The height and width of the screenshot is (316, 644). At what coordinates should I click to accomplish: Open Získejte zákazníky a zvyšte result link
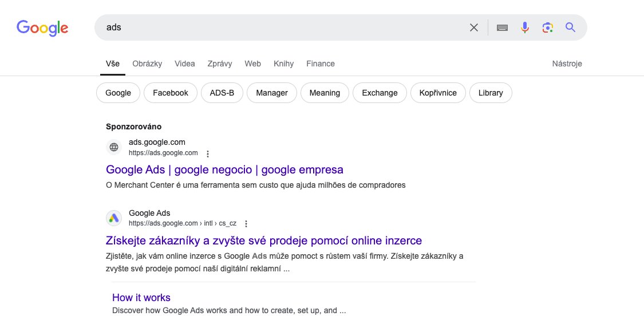[x=264, y=240]
